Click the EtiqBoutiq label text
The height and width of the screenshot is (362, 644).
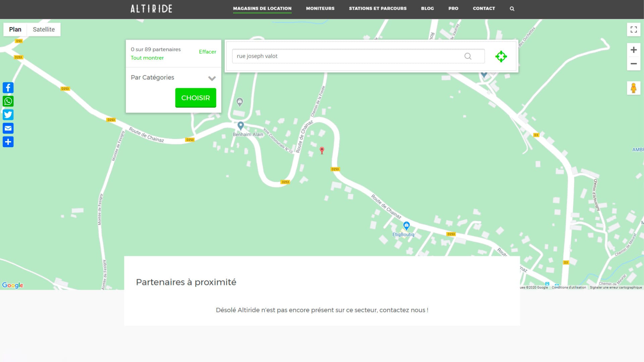[x=403, y=235]
